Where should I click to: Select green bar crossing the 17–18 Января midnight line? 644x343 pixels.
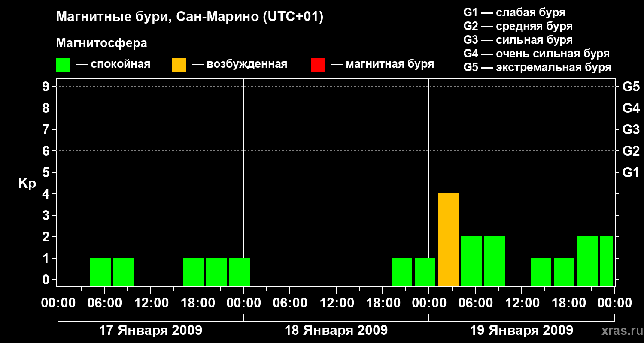pos(240,272)
